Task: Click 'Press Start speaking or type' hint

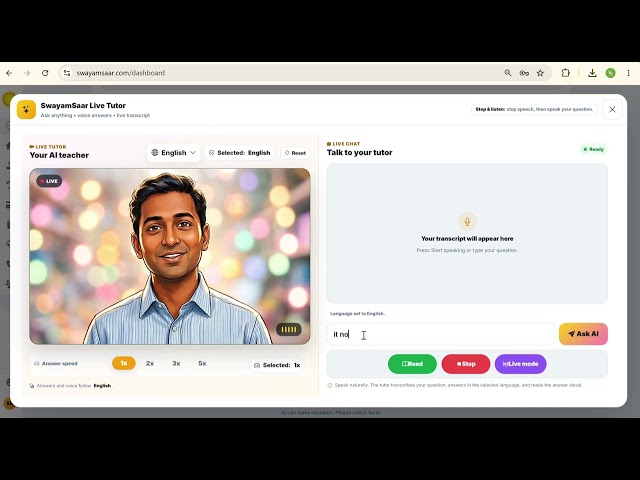Action: [x=467, y=250]
